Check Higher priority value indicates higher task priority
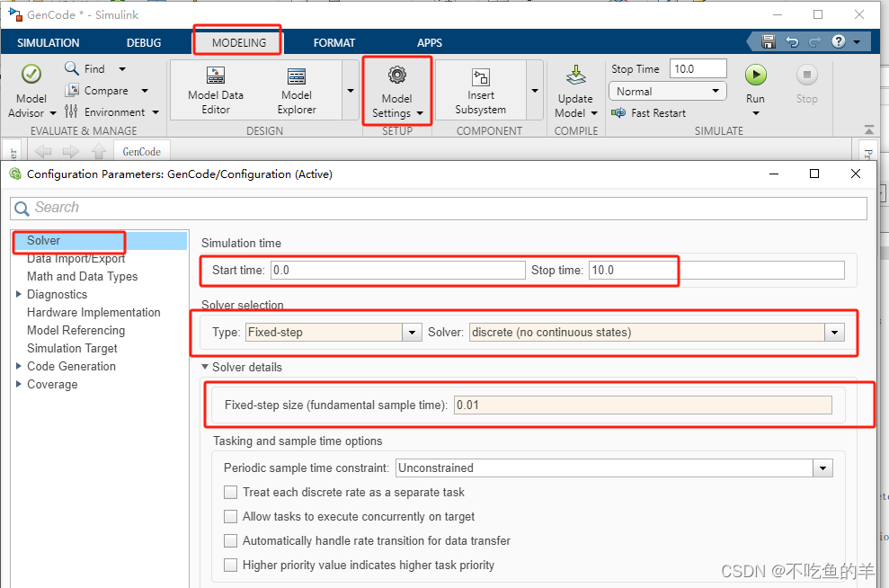The width and height of the screenshot is (889, 588). point(230,566)
